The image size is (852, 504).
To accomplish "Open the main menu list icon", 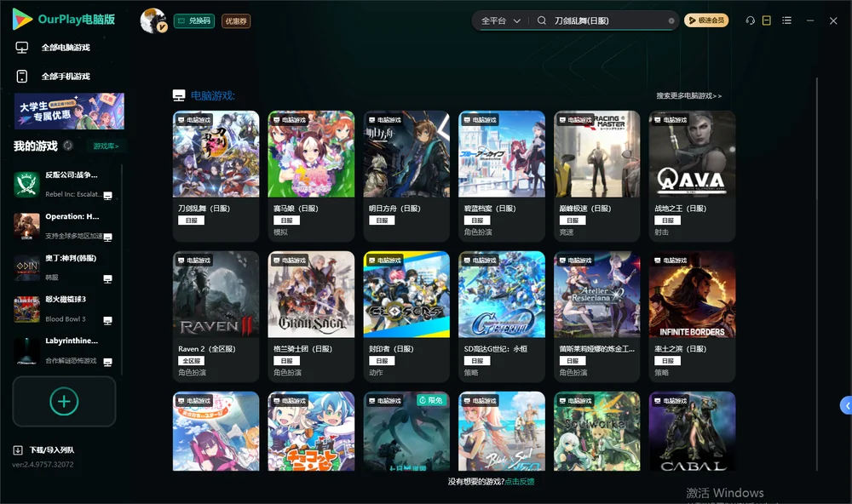I will [x=786, y=20].
